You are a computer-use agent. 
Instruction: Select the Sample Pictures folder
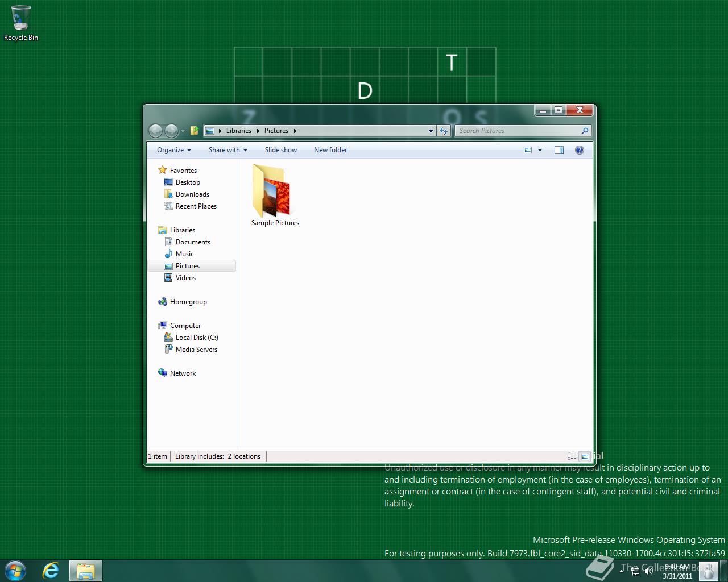click(275, 196)
